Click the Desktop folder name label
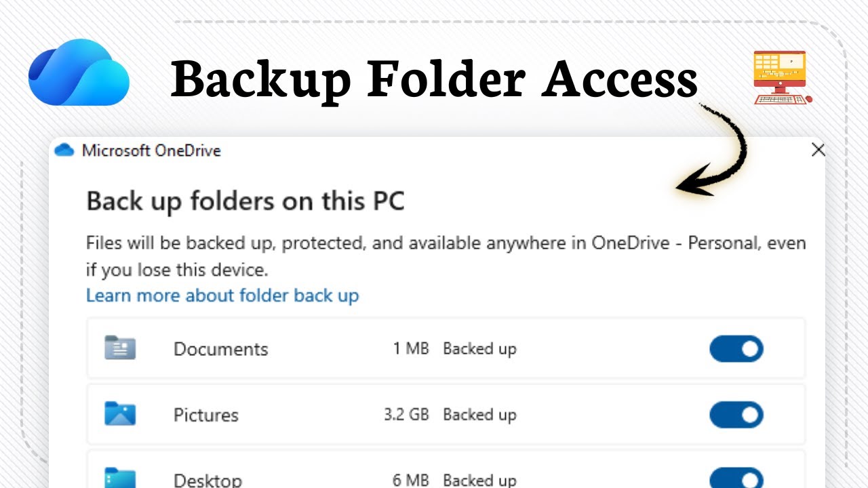 pos(208,481)
